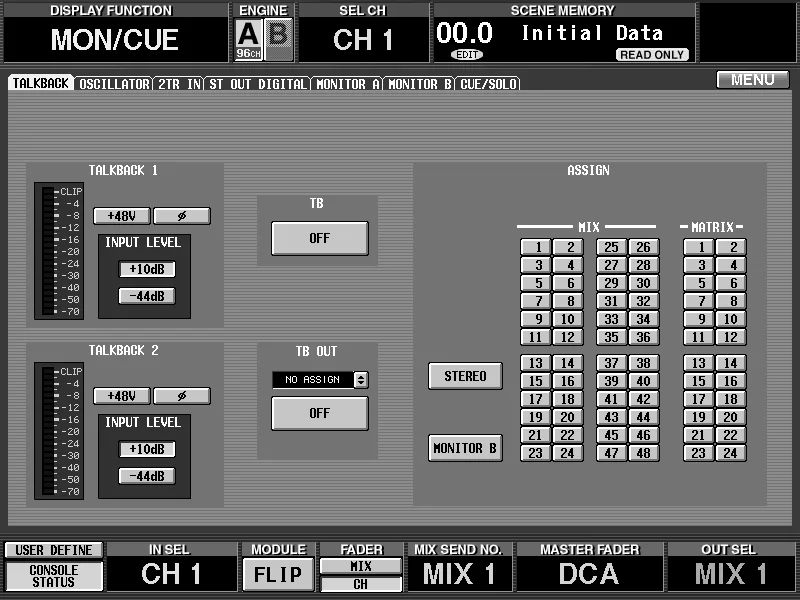This screenshot has height=600, width=800.
Task: Open the MONITOR B tab
Action: [419, 84]
